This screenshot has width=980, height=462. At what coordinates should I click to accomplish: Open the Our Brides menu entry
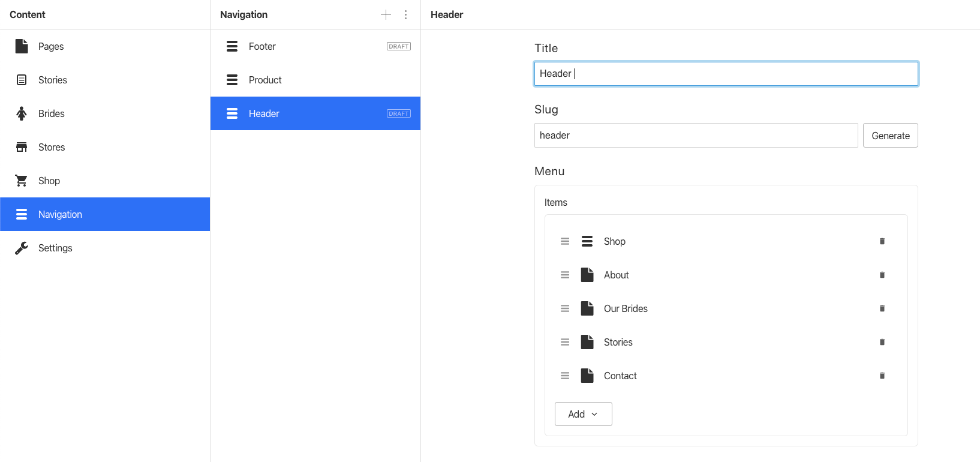[x=626, y=308]
